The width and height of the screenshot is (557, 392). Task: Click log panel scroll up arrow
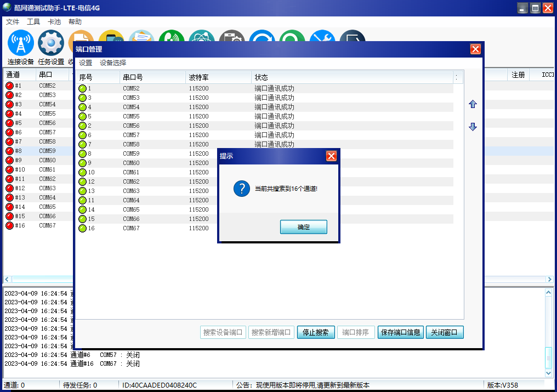point(548,292)
